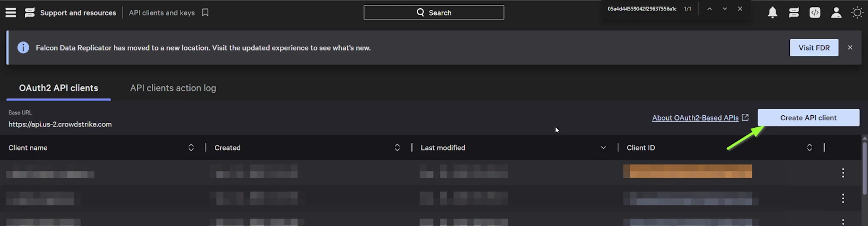The width and height of the screenshot is (868, 226).
Task: Click the find-in-page text field
Action: (x=642, y=9)
